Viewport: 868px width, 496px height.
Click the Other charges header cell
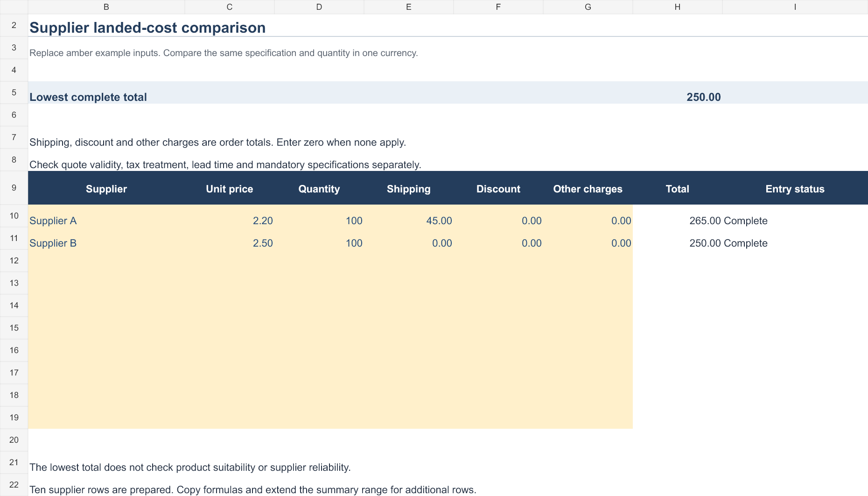(588, 188)
